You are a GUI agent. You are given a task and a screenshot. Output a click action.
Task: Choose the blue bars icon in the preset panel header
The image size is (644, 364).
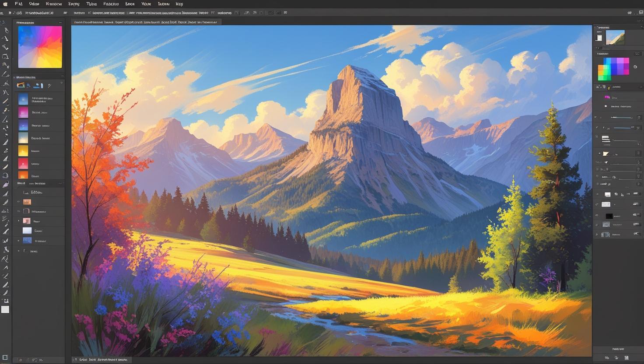point(38,85)
